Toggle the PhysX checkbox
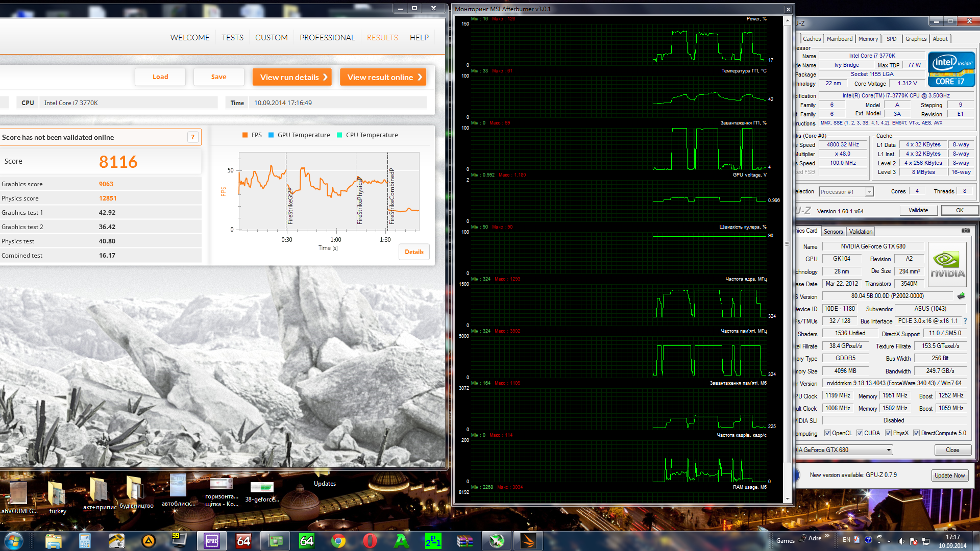Viewport: 980px width, 551px height. point(889,433)
